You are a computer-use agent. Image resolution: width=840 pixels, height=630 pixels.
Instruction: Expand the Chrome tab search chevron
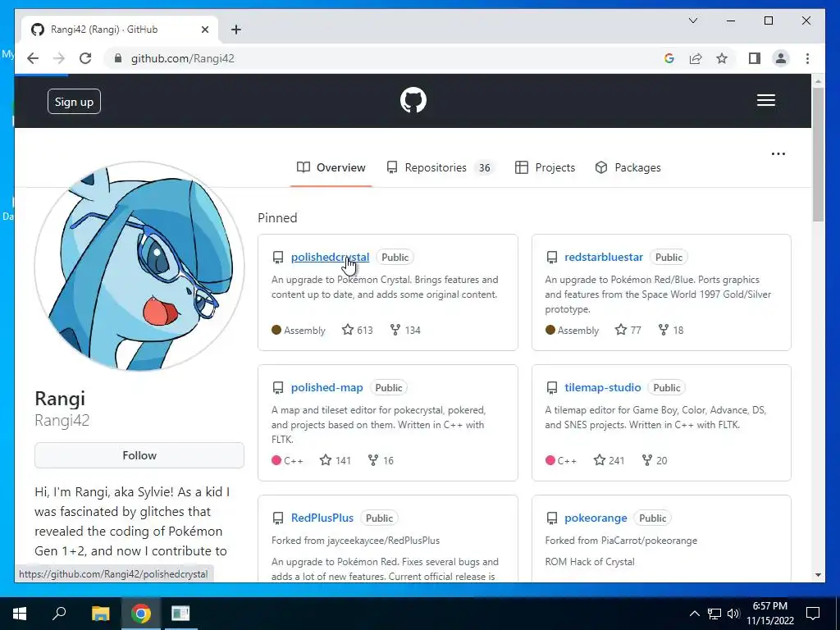[x=692, y=21]
